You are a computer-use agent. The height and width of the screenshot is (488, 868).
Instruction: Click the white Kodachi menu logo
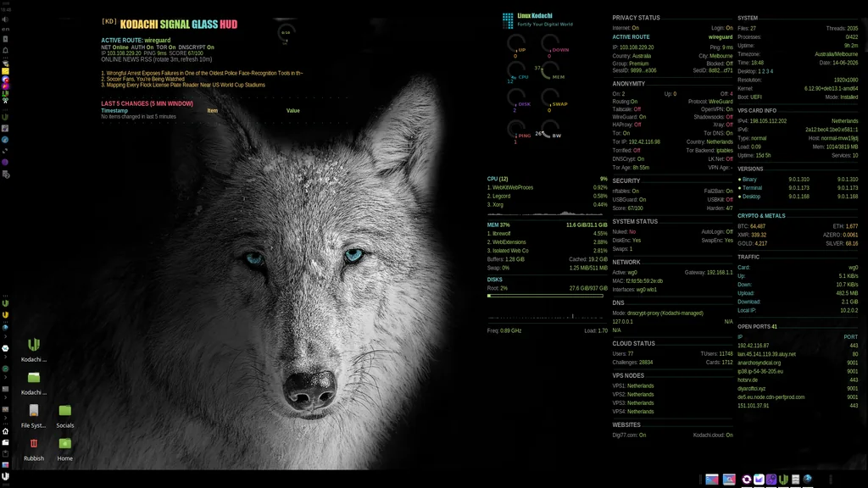coord(6,476)
